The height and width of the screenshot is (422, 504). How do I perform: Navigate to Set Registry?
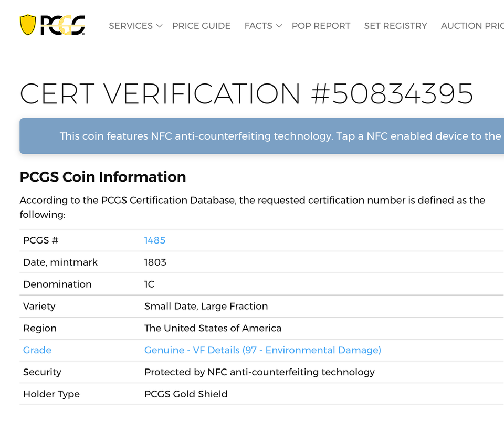click(395, 26)
